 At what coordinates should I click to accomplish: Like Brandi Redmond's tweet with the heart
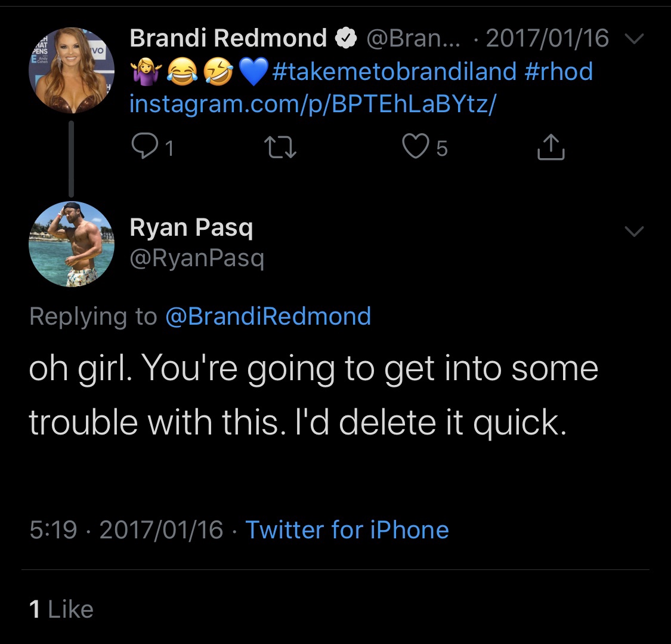click(415, 147)
